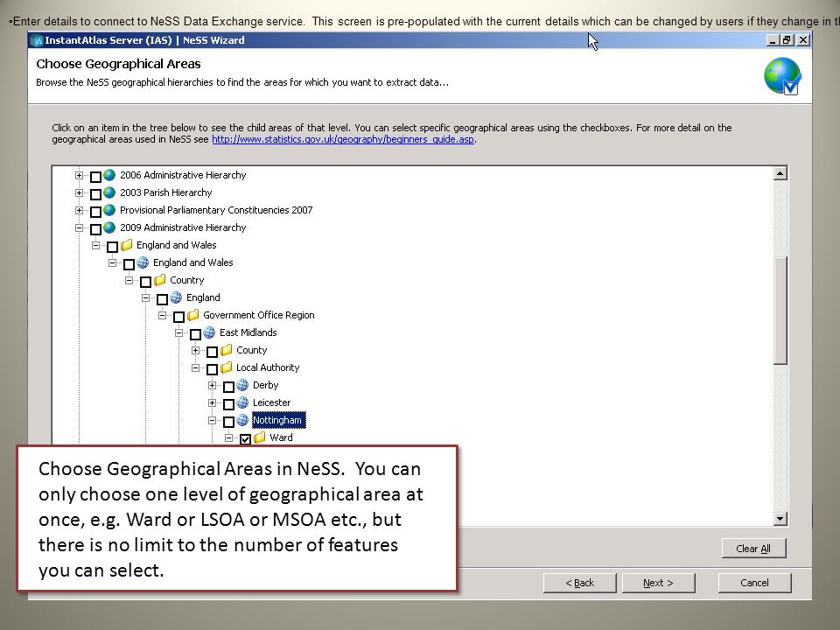Go back with the Back button
840x630 pixels.
click(x=579, y=583)
